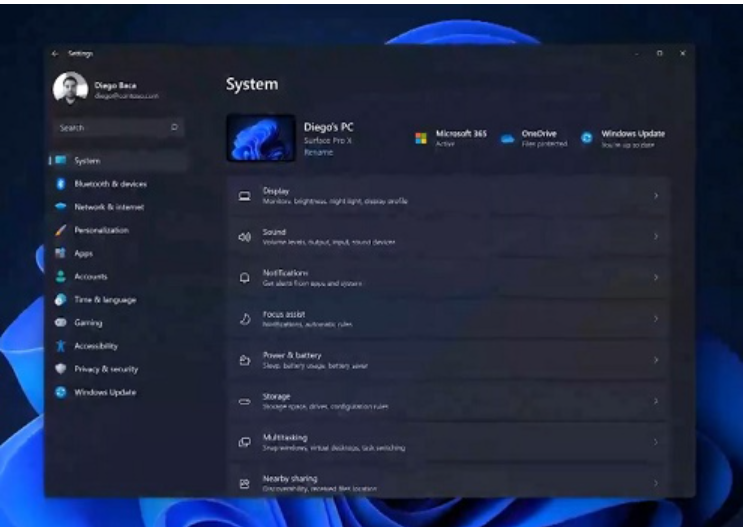
Task: Click the Sound settings title
Action: click(x=274, y=232)
